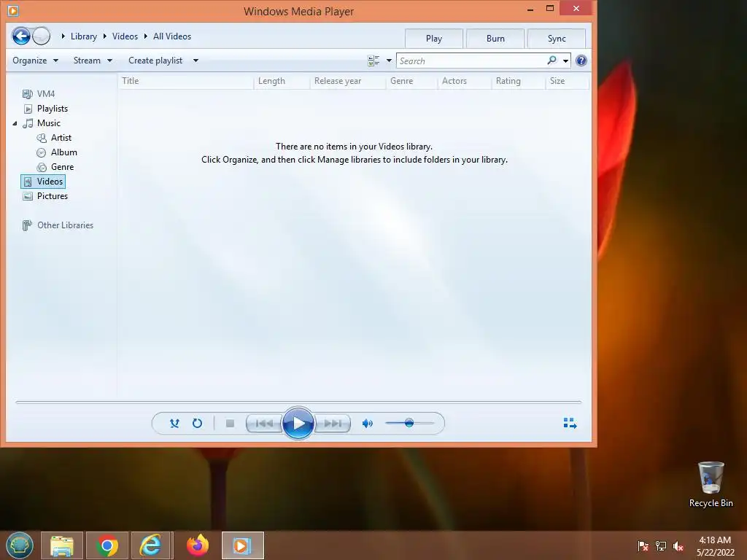Click Windows Media Player taskbar icon
This screenshot has width=747, height=560.
[x=242, y=545]
